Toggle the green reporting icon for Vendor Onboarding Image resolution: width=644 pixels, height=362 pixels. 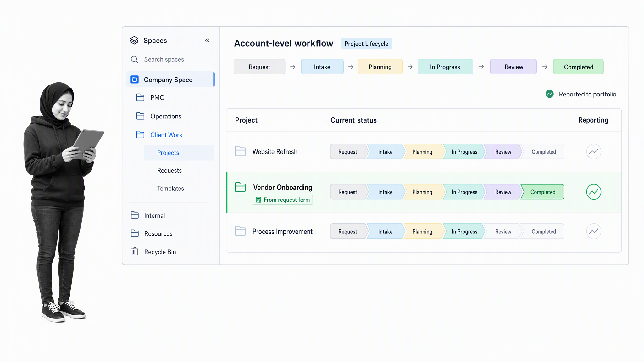(594, 192)
